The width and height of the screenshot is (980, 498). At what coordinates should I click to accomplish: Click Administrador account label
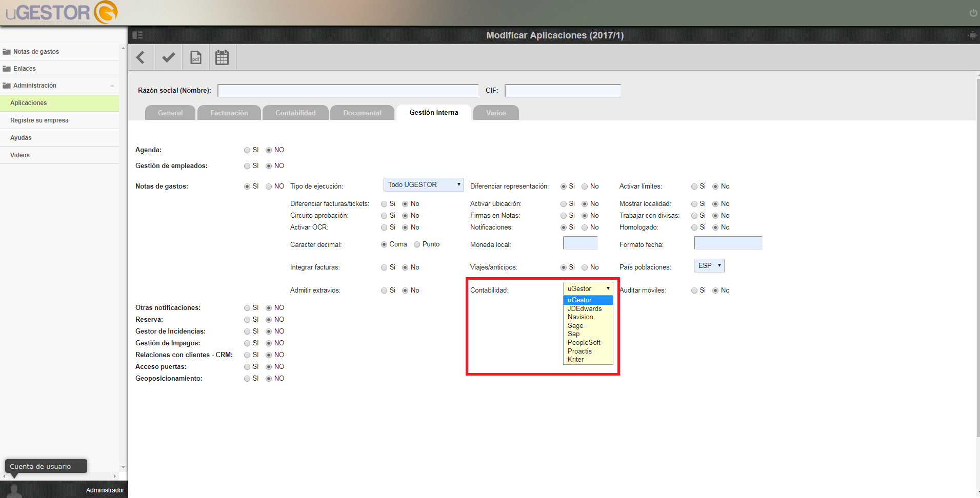point(105,490)
